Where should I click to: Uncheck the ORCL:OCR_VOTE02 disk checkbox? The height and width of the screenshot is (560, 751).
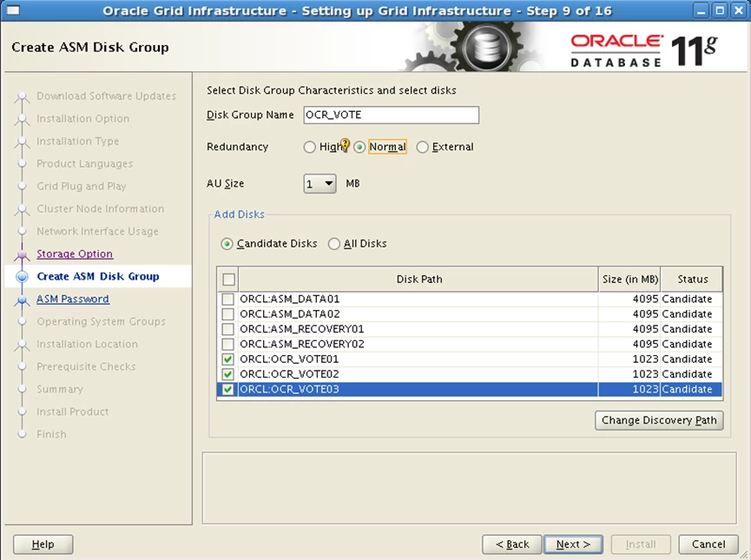[228, 374]
